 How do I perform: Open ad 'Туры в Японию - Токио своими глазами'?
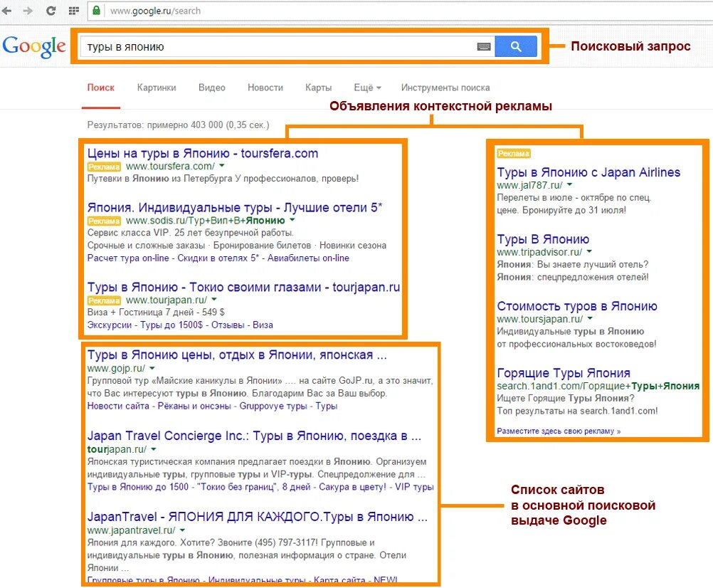click(x=244, y=288)
